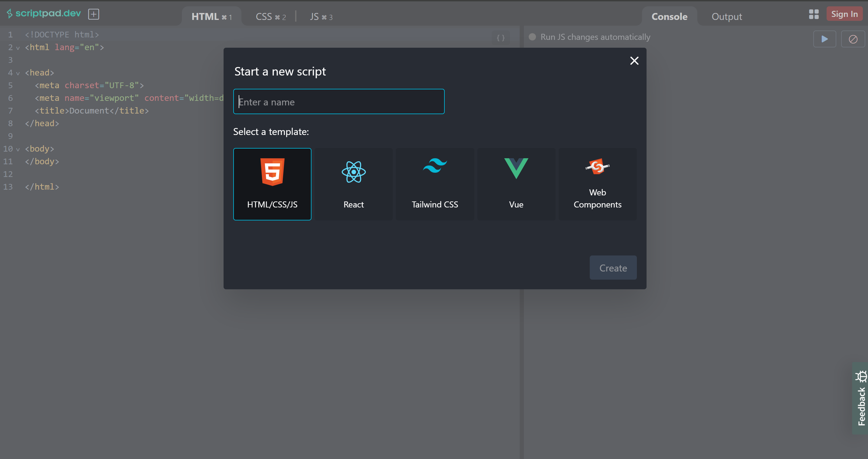Click the closing </head> line
The image size is (868, 459).
pyautogui.click(x=42, y=124)
